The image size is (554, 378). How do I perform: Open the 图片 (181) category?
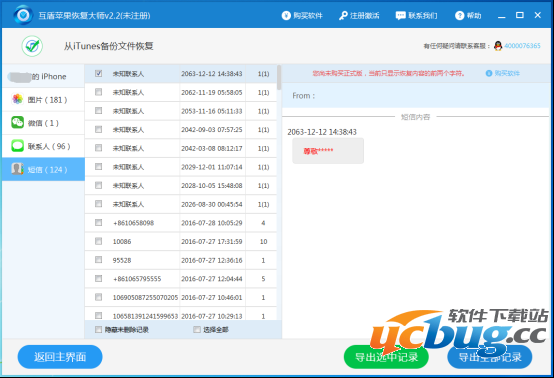(x=43, y=100)
